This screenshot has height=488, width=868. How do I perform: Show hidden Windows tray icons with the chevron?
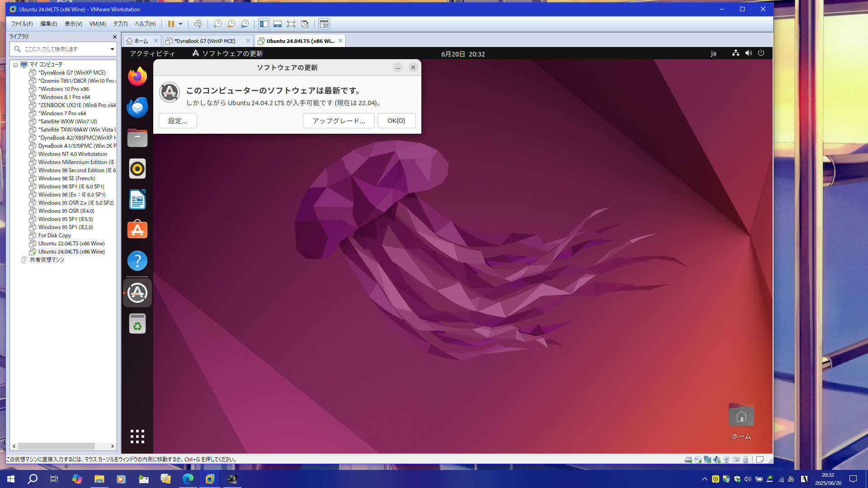pos(704,479)
